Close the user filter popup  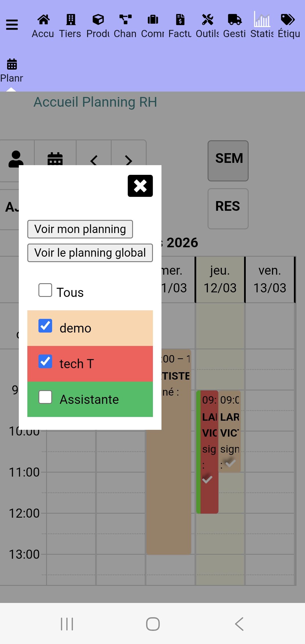[140, 186]
